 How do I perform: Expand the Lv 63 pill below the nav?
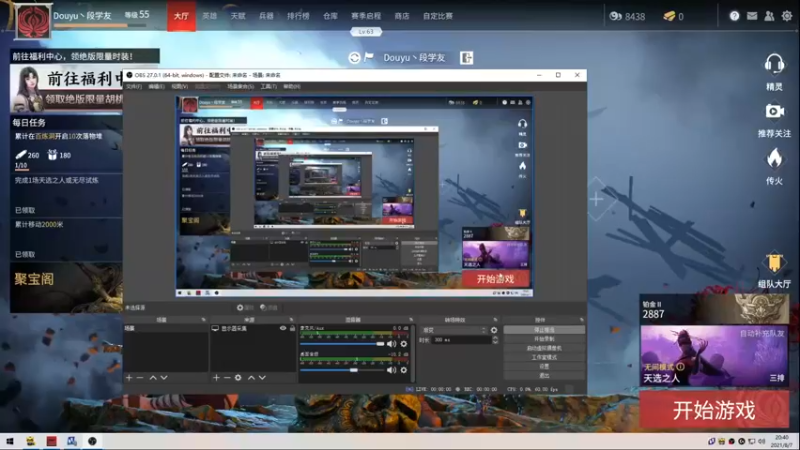click(366, 32)
